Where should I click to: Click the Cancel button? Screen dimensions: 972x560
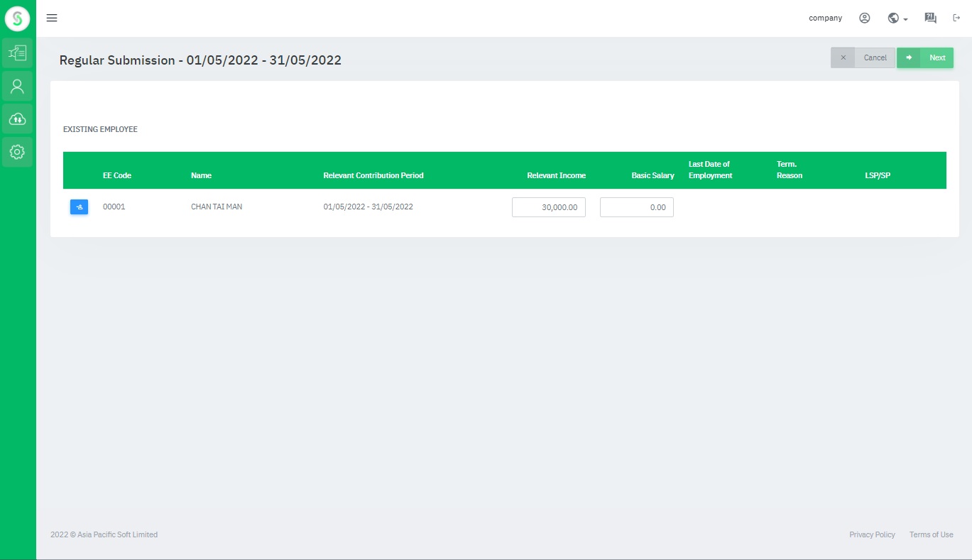click(863, 58)
